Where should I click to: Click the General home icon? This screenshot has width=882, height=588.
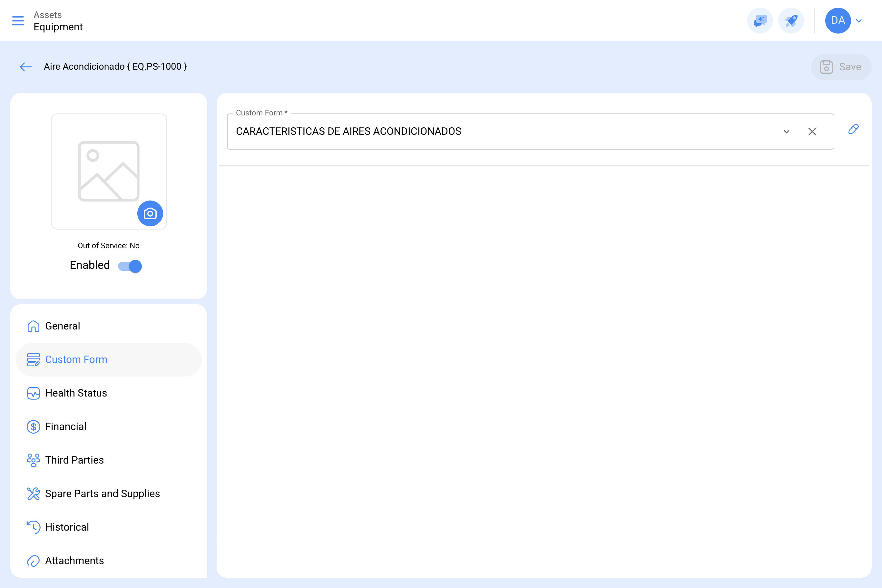click(x=34, y=326)
